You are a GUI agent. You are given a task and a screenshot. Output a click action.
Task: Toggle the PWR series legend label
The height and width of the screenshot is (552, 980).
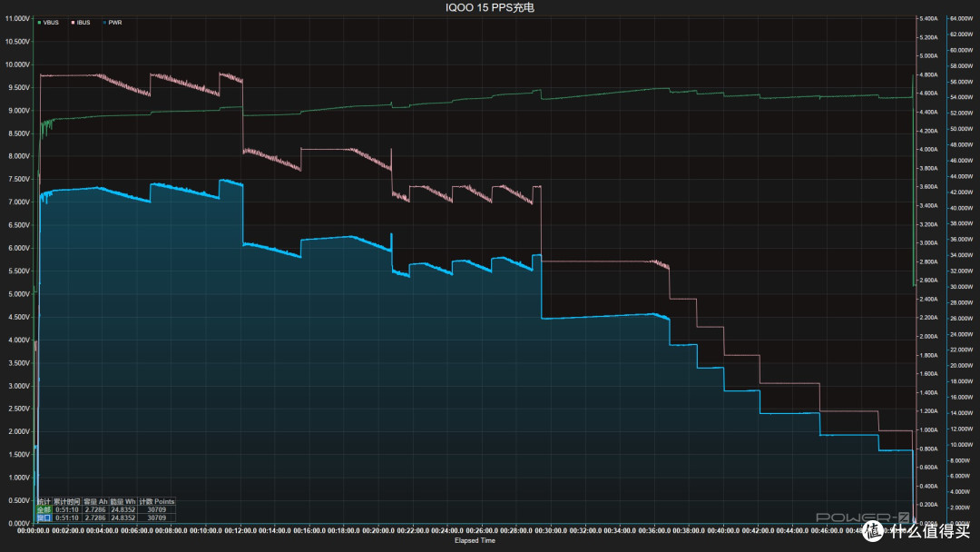pos(115,23)
